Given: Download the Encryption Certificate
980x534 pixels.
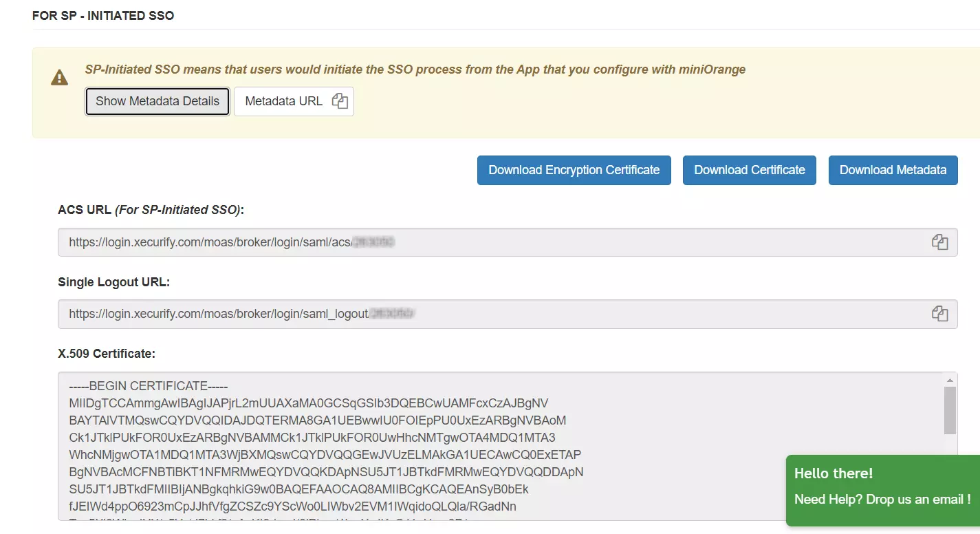Looking at the screenshot, I should coord(574,170).
